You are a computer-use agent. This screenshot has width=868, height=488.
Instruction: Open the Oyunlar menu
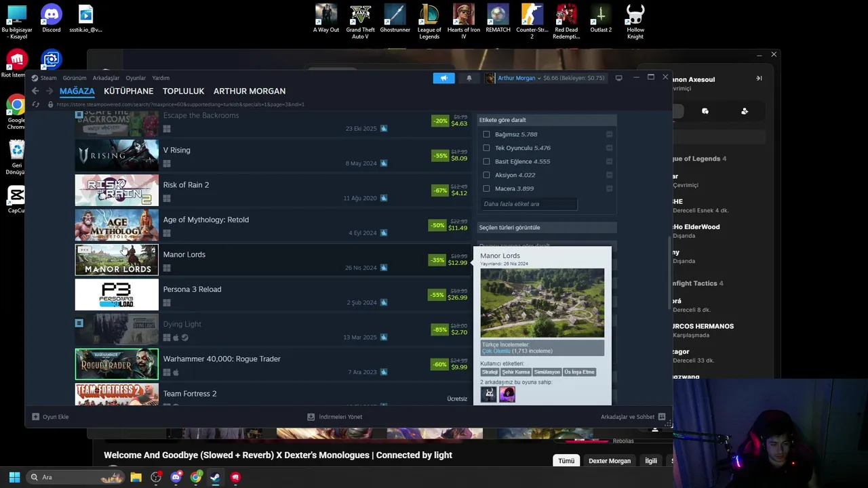click(136, 78)
